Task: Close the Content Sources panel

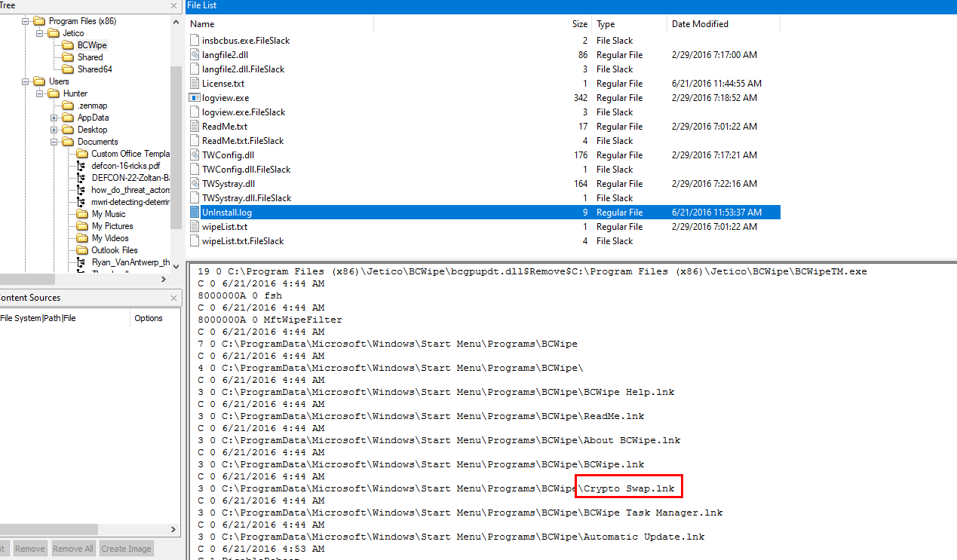Action: (175, 298)
